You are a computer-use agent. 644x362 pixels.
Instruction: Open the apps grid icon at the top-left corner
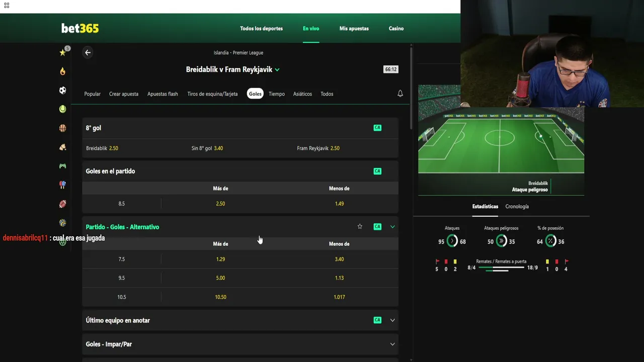(7, 6)
